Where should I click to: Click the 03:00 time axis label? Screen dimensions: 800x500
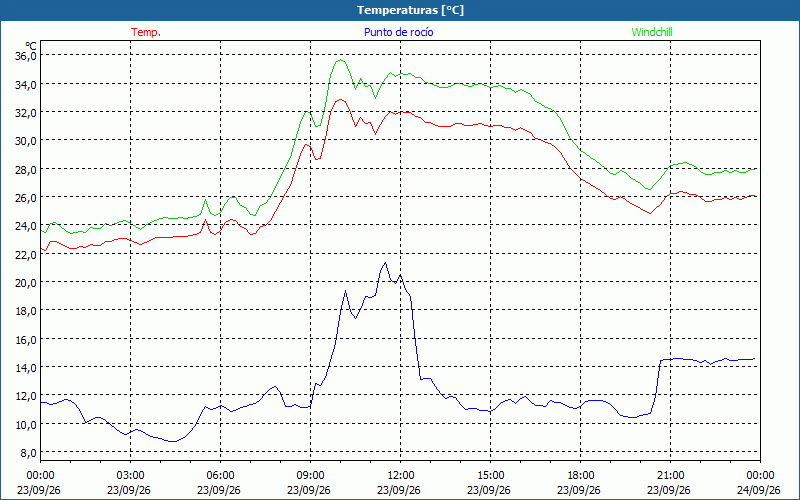[x=131, y=476]
